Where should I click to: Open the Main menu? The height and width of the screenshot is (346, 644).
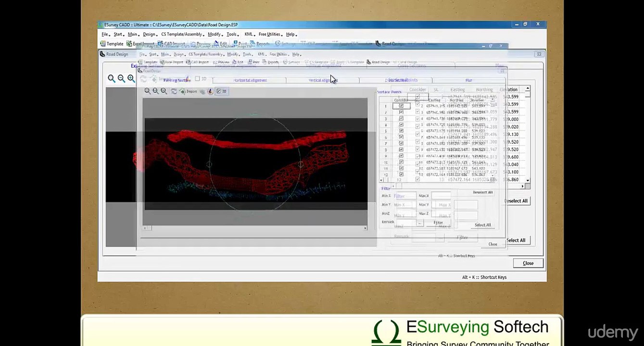tap(133, 35)
